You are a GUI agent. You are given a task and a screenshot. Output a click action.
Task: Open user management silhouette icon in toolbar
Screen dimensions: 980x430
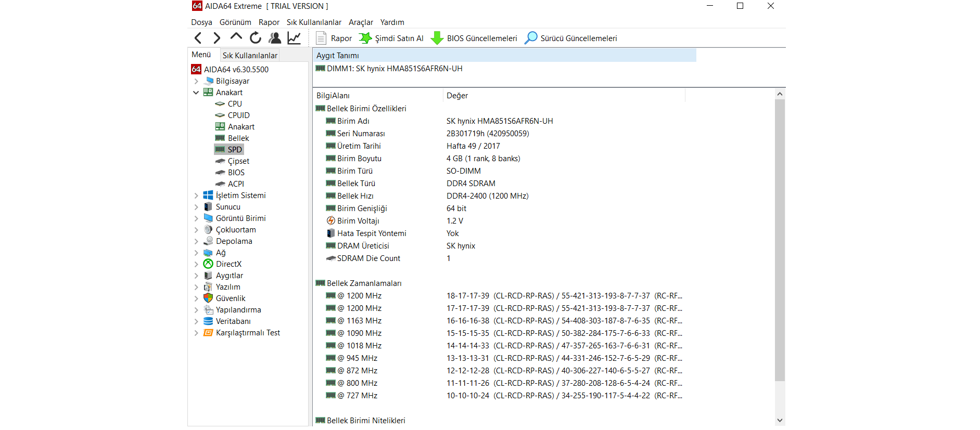(x=274, y=38)
